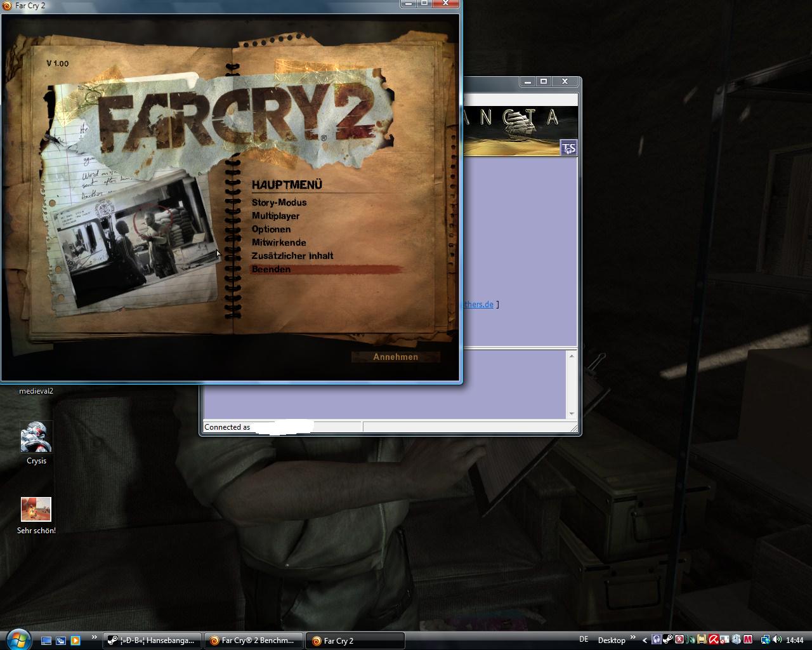The width and height of the screenshot is (812, 650).
Task: Switch to Hansebanga Steam taskbar button
Action: tap(152, 640)
